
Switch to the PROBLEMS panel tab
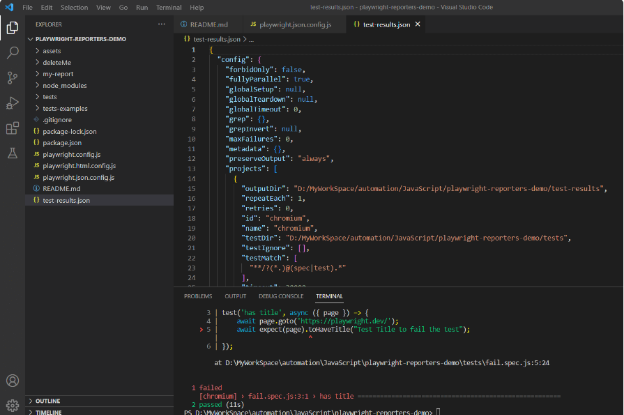coord(198,296)
